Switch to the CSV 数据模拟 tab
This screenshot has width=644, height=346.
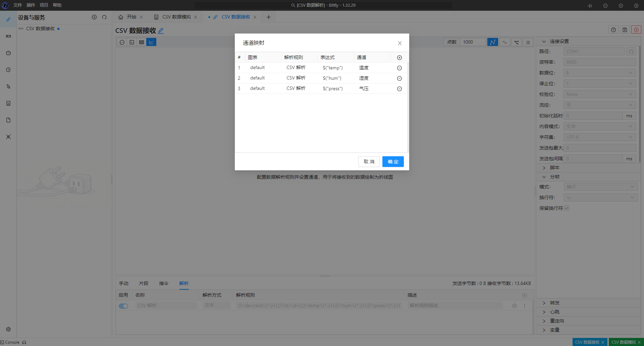(176, 17)
